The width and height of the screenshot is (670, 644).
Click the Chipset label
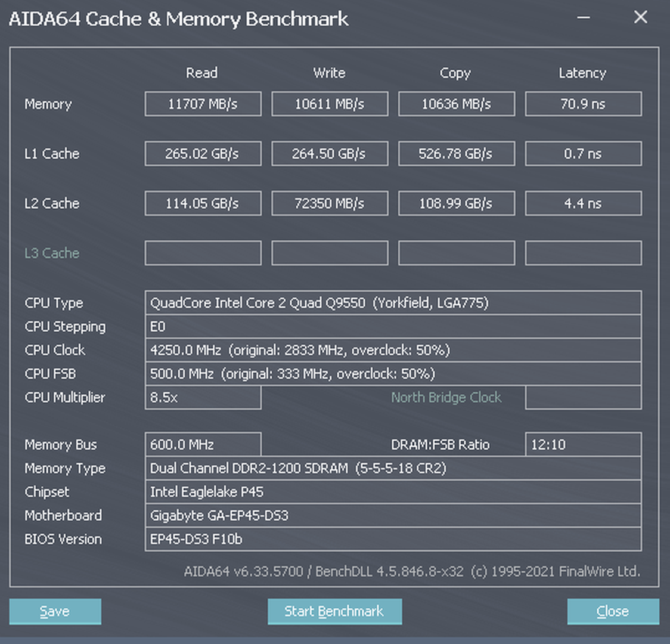47,493
